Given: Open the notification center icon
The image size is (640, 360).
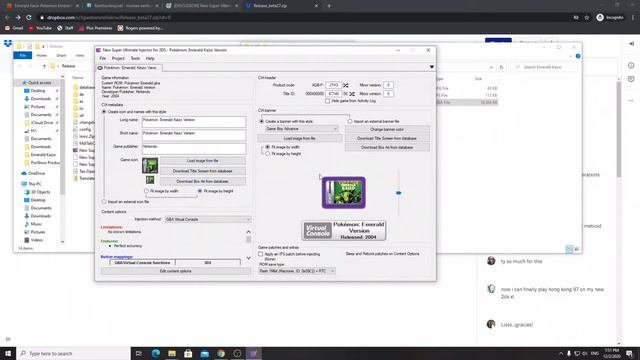Looking at the screenshot, I should (630, 353).
